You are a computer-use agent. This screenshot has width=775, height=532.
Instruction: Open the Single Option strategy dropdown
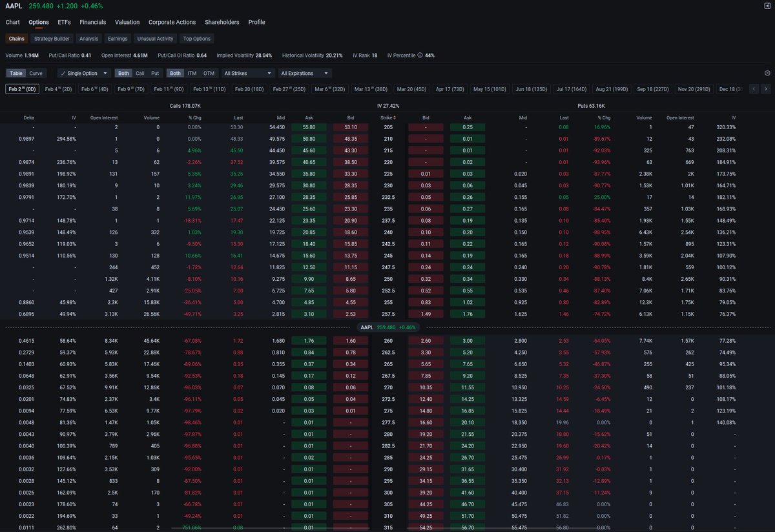pyautogui.click(x=84, y=74)
